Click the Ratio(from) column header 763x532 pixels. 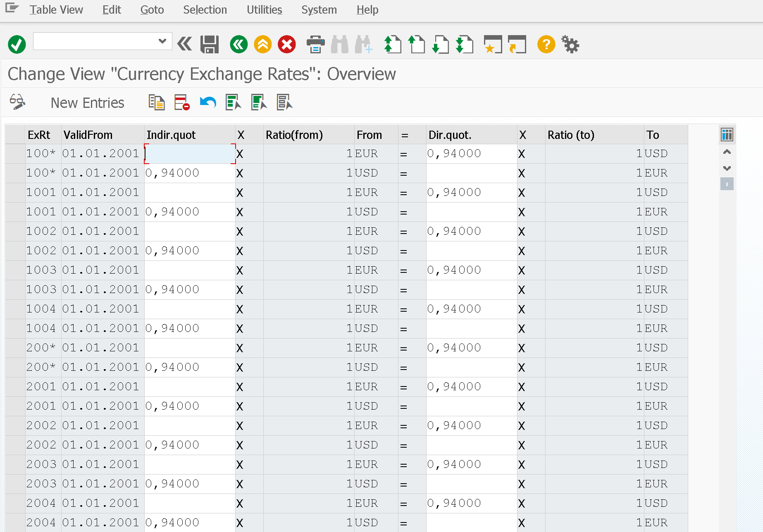[309, 135]
